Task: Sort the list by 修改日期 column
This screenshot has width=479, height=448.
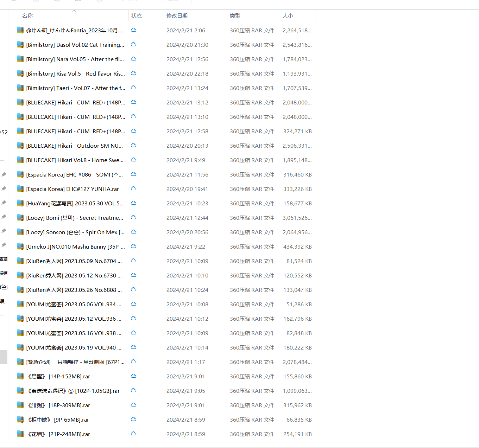Action: pos(177,16)
